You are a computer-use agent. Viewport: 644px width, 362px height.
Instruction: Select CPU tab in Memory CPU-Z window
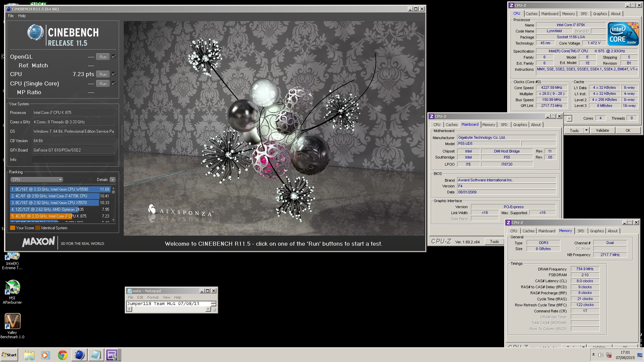click(x=514, y=231)
